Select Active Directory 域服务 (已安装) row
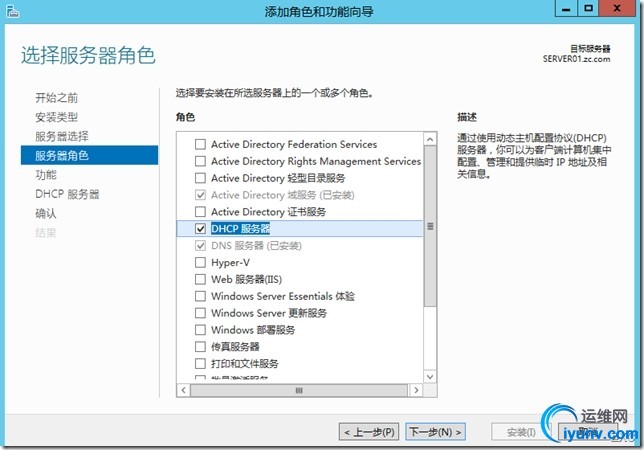644x450 pixels. coord(283,195)
